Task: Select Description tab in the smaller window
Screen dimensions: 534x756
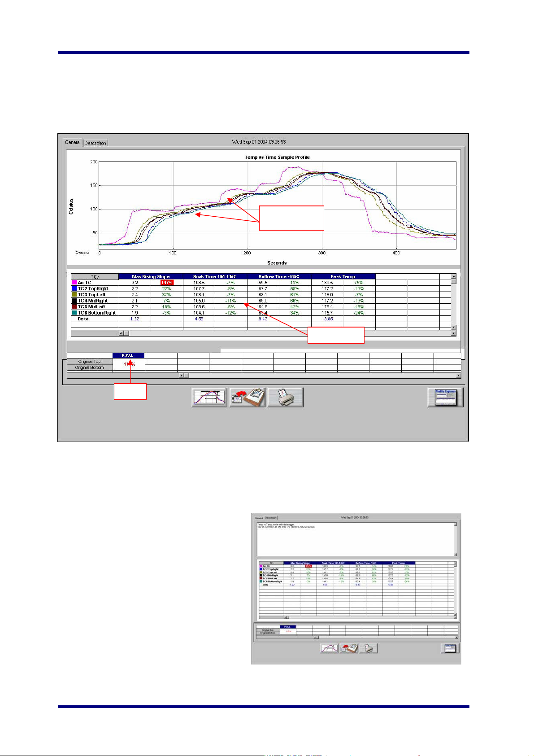Action: click(271, 518)
